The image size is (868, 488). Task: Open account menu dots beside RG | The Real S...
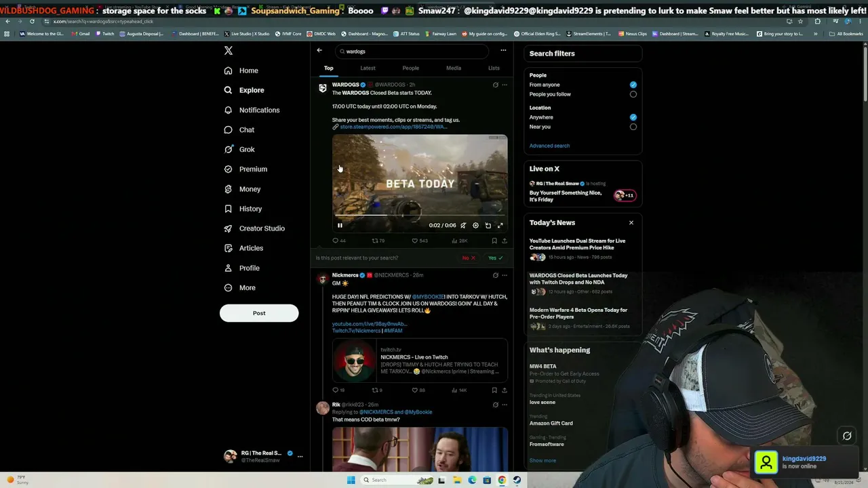(300, 456)
